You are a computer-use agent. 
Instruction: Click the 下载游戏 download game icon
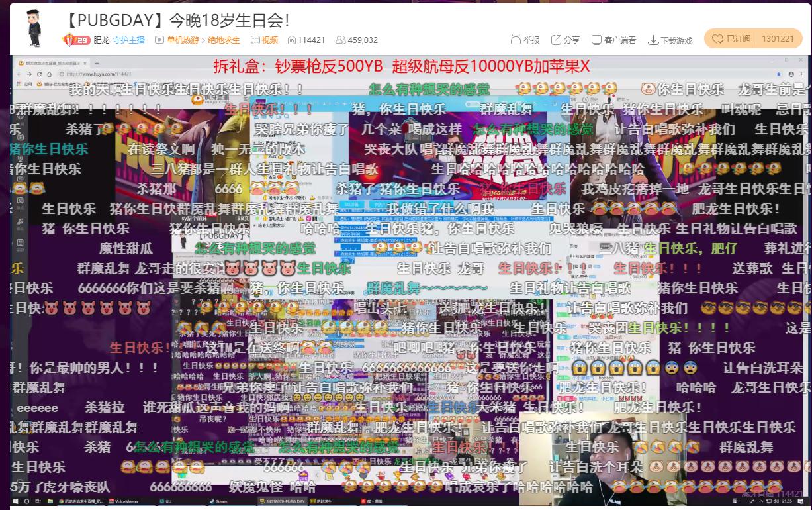tap(670, 40)
